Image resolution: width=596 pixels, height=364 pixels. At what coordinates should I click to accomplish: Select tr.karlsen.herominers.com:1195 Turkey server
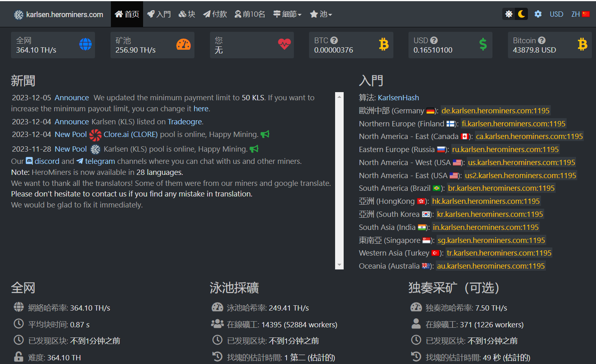pyautogui.click(x=499, y=253)
